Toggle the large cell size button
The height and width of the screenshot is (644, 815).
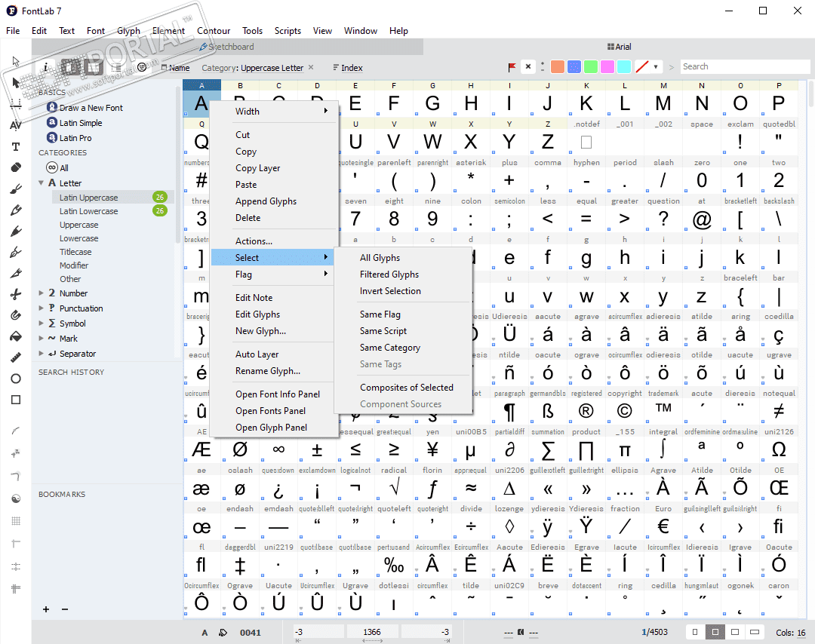(x=735, y=632)
